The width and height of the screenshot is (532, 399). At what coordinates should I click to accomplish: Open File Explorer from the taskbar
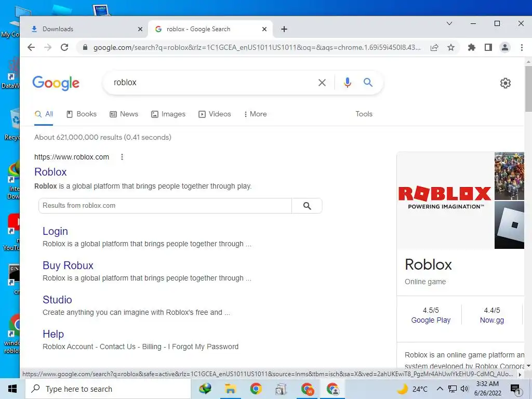(230, 389)
